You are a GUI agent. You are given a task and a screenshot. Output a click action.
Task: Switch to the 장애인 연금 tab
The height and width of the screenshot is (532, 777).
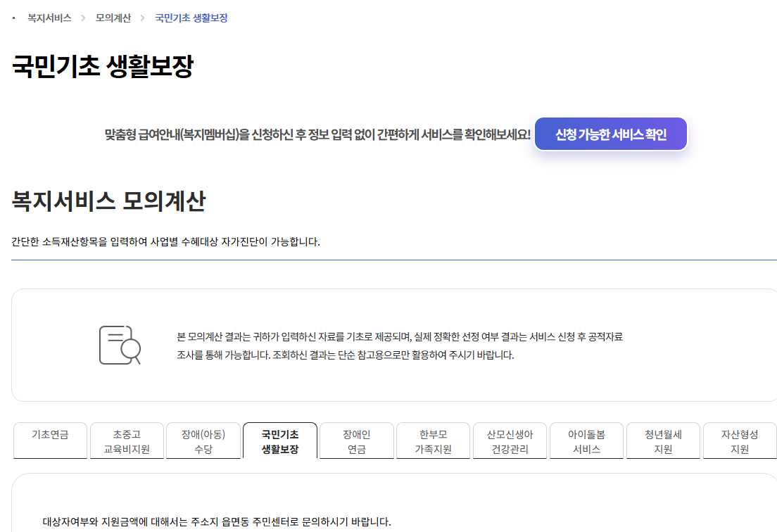[357, 441]
